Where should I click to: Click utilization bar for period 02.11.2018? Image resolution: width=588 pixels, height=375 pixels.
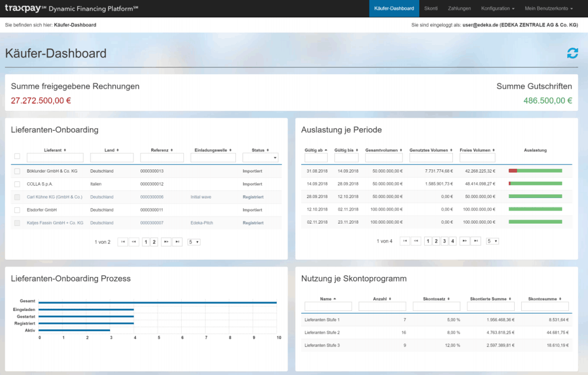(x=535, y=221)
